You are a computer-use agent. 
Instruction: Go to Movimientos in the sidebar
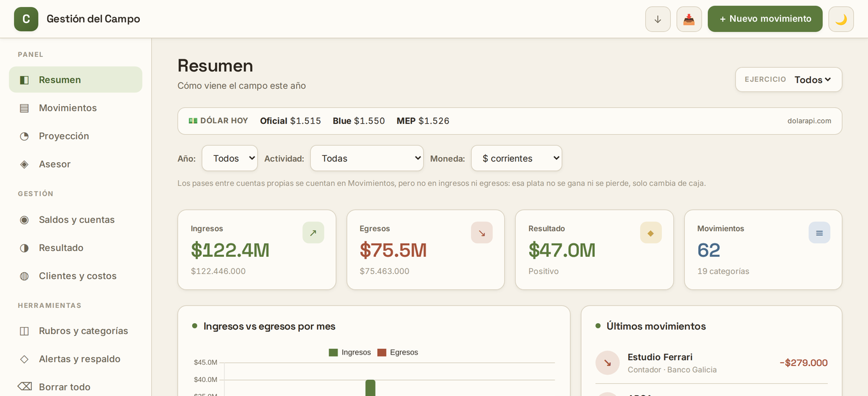click(x=75, y=108)
